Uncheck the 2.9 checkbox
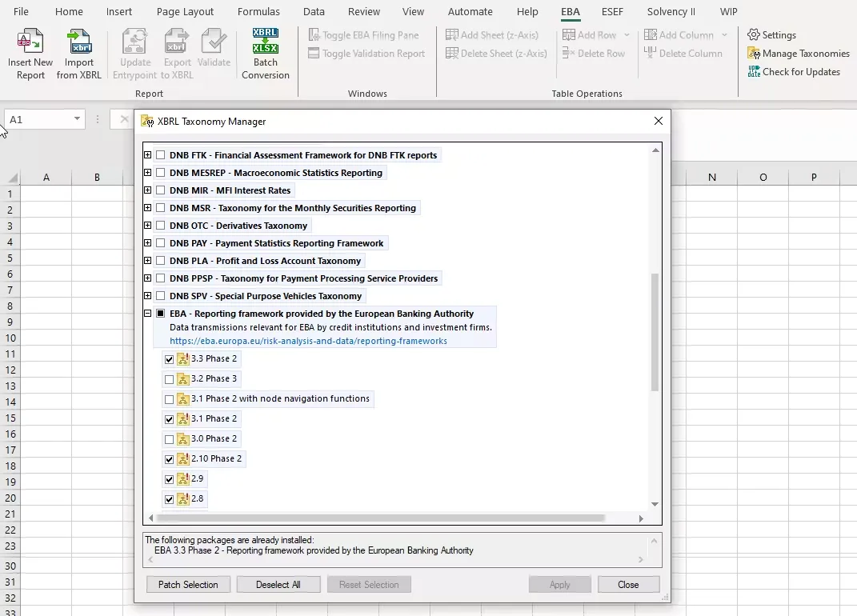The width and height of the screenshot is (857, 616). coord(170,480)
